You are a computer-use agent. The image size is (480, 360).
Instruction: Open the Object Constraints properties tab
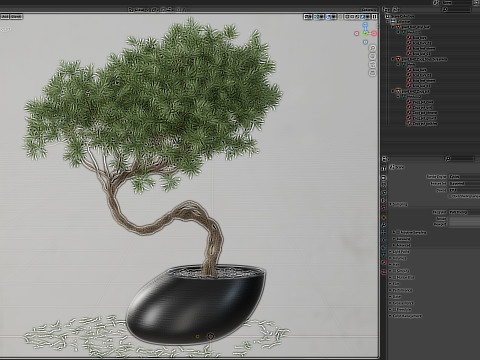384,248
